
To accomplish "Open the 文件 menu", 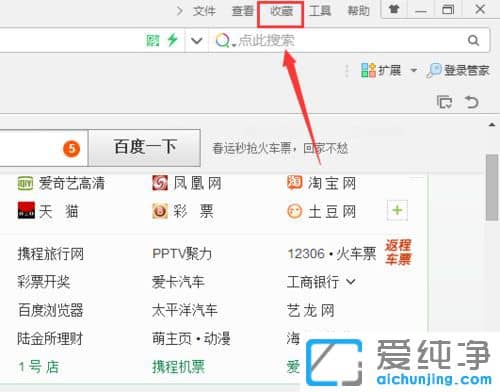I will (x=204, y=11).
